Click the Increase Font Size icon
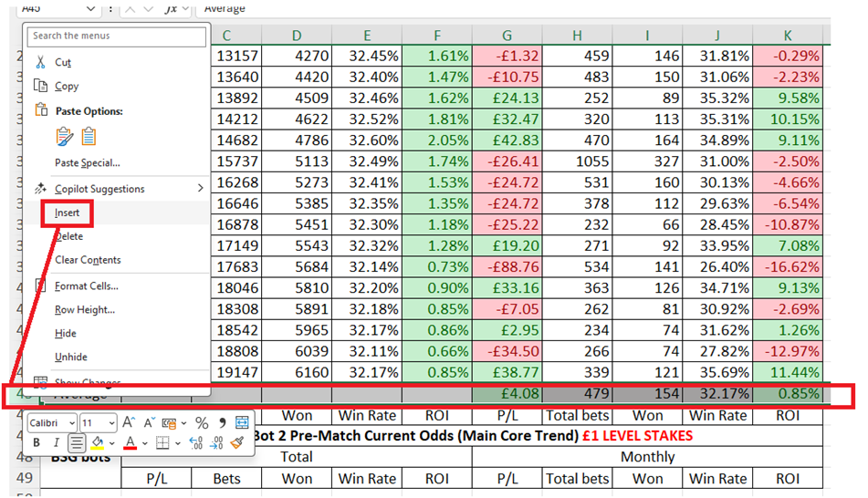Image resolution: width=868 pixels, height=498 pixels. click(129, 423)
